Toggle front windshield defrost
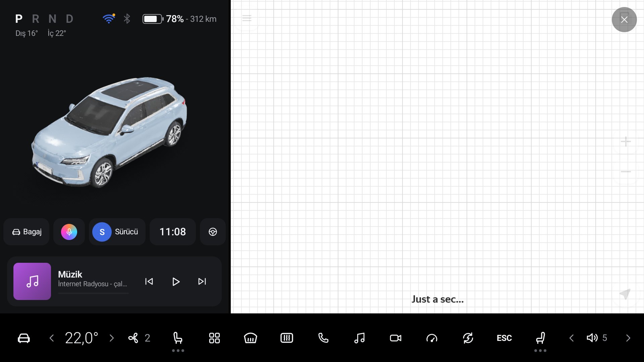Screen dimensions: 644x362 point(251,338)
